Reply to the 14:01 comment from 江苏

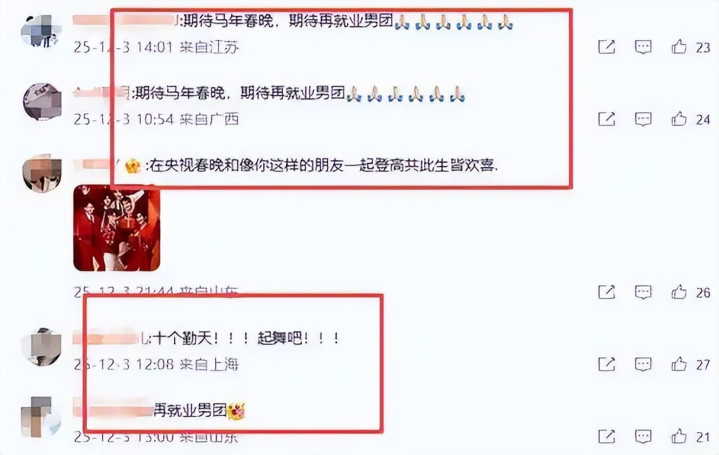(643, 46)
